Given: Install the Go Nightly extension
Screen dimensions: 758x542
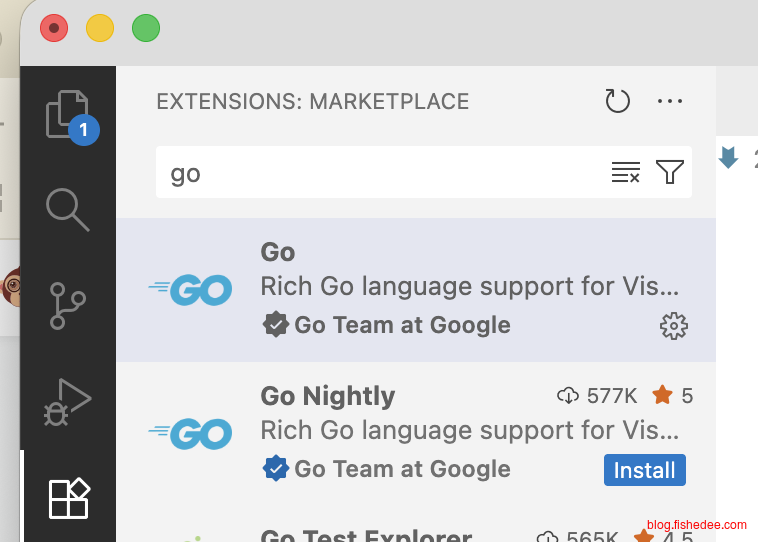Looking at the screenshot, I should pos(645,470).
